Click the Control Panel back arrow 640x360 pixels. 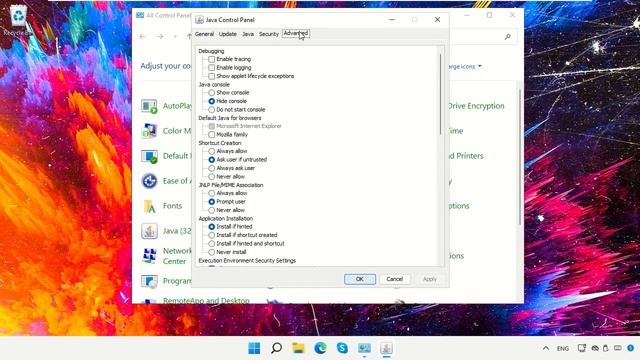142,37
